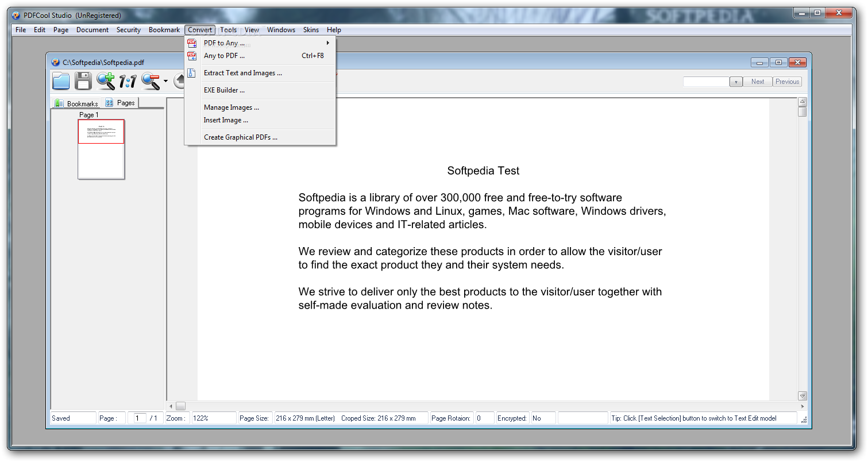Open the Help menu
Image resolution: width=868 pixels, height=462 pixels.
[x=334, y=30]
